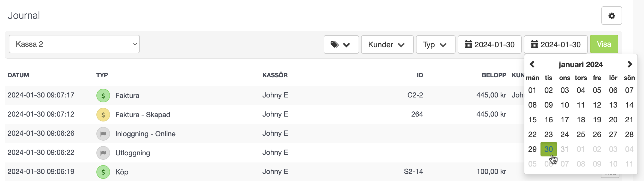This screenshot has height=181, width=644.
Task: Click flag icon for Inloggning - Online
Action: pos(103,134)
